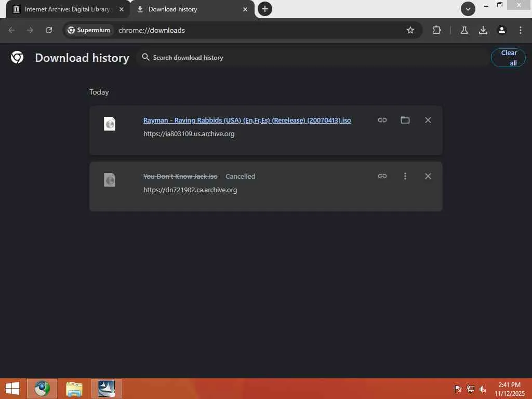The height and width of the screenshot is (399, 532).
Task: Click the muted speaker tray icon
Action: (x=483, y=389)
